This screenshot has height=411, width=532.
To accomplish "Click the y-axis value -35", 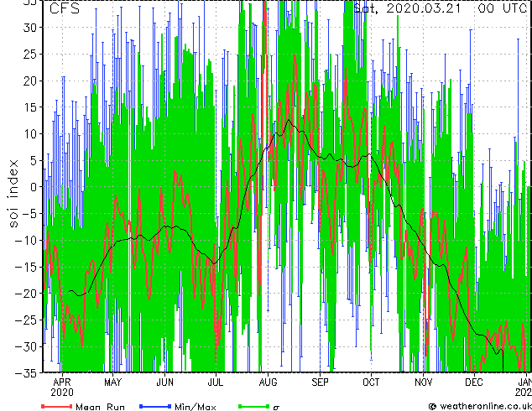I will pos(26,373).
